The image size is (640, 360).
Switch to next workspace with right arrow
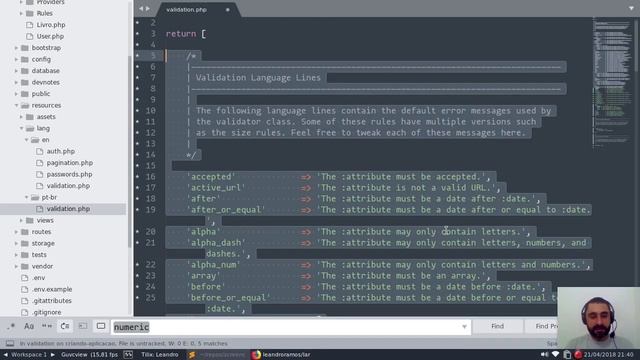(52, 354)
